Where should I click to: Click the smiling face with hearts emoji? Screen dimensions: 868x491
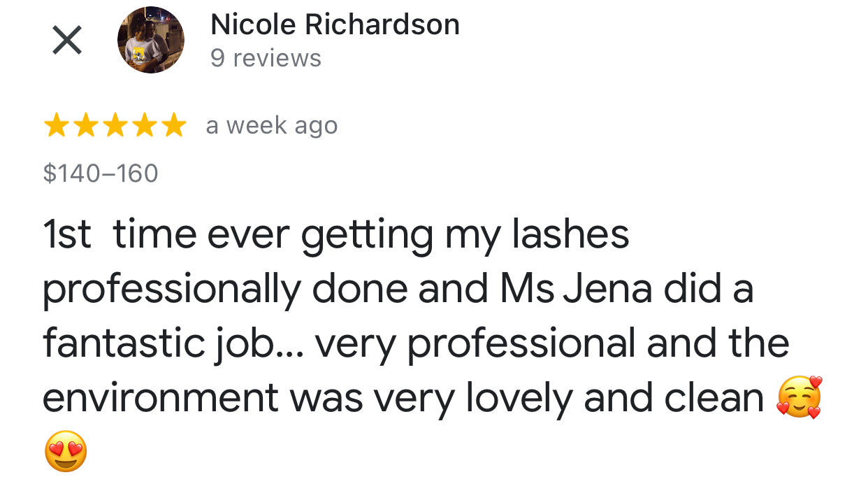[x=799, y=398]
